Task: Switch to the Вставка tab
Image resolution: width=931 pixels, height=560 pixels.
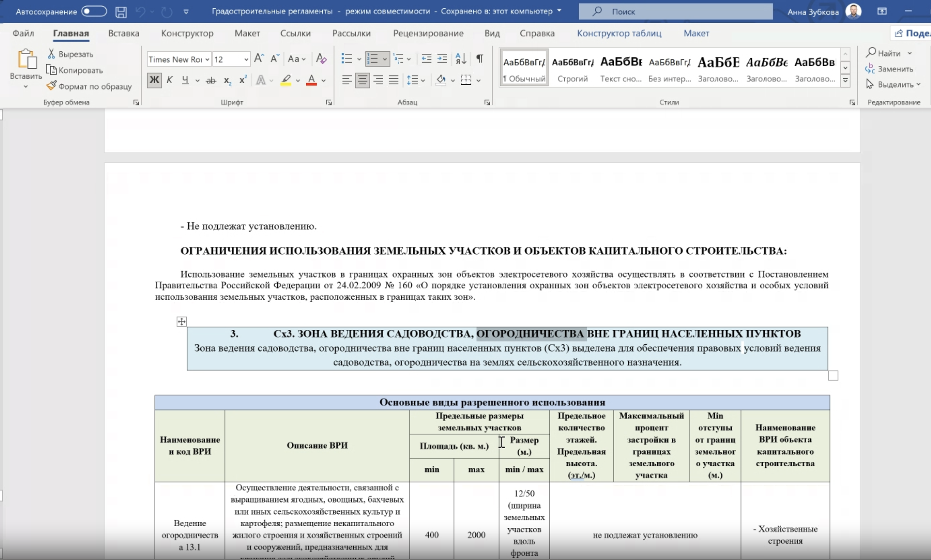Action: point(124,33)
